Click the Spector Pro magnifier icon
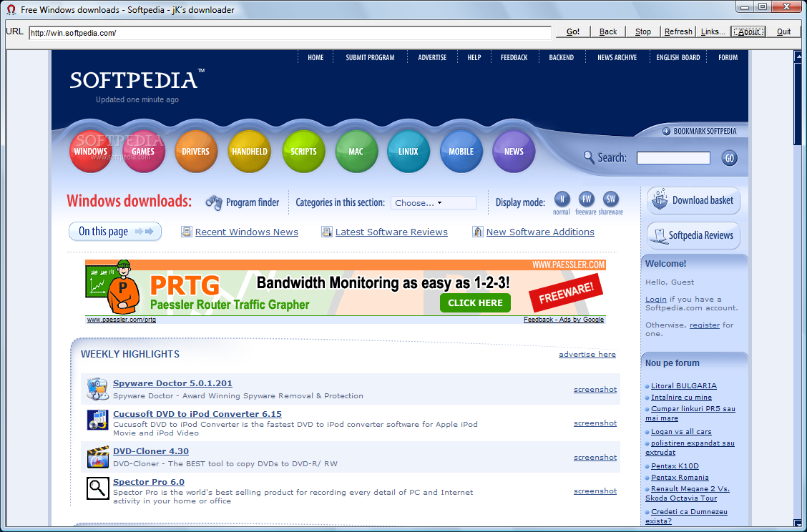Viewport: 807px width, 532px height. [97, 488]
